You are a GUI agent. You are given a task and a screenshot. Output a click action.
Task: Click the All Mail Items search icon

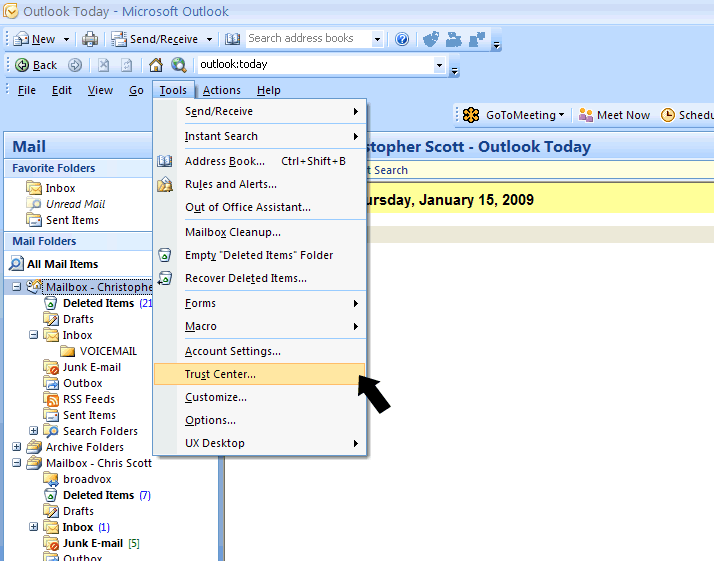pyautogui.click(x=16, y=264)
